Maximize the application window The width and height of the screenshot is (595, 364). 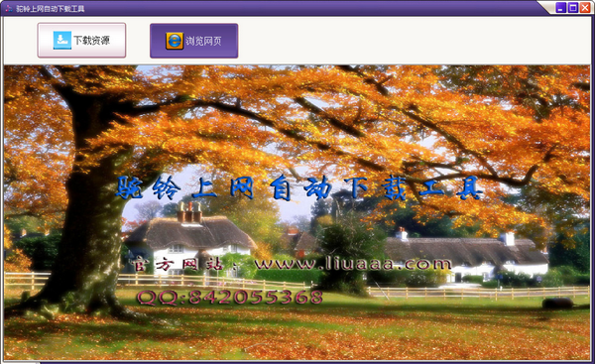[573, 8]
